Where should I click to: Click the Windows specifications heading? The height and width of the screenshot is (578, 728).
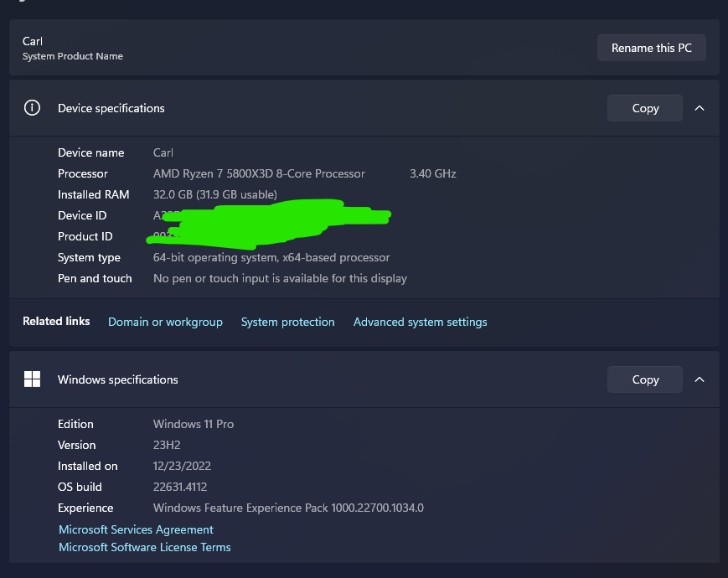pyautogui.click(x=118, y=379)
